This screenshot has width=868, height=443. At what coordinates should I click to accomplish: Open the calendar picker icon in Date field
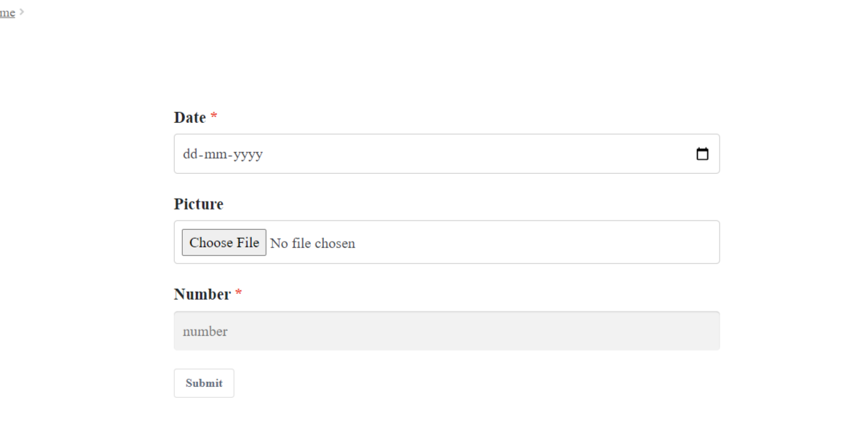click(x=702, y=153)
